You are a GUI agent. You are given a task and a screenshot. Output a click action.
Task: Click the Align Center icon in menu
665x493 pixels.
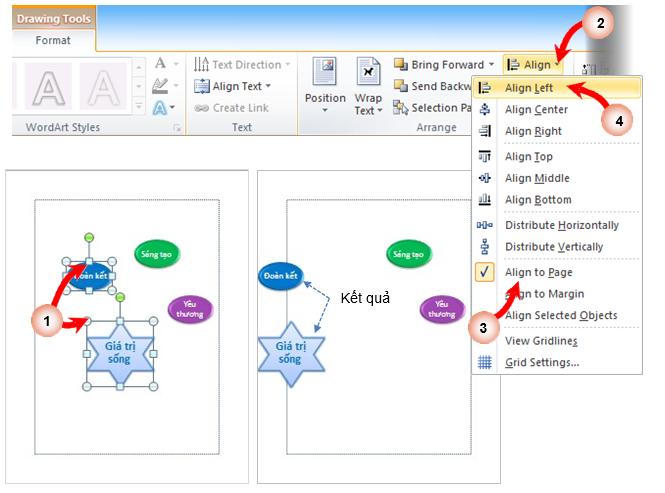(x=485, y=110)
